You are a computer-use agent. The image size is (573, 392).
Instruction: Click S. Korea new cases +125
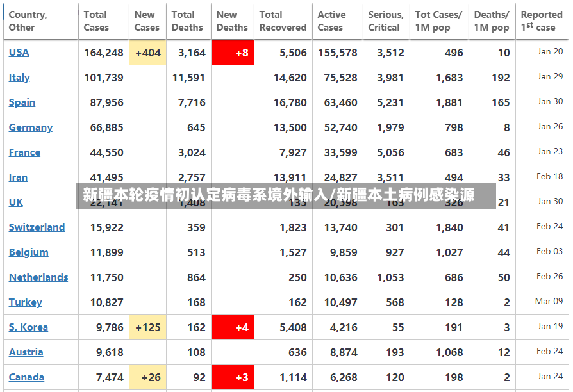[147, 327]
